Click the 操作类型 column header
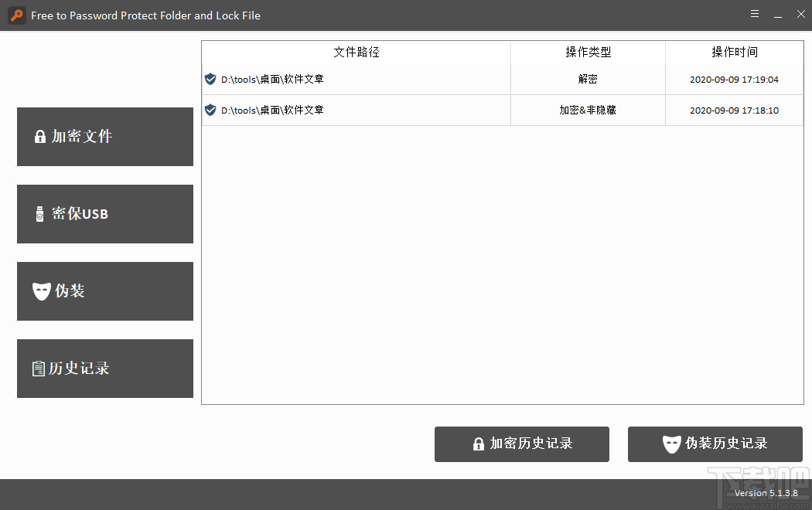The image size is (812, 510). pos(588,52)
